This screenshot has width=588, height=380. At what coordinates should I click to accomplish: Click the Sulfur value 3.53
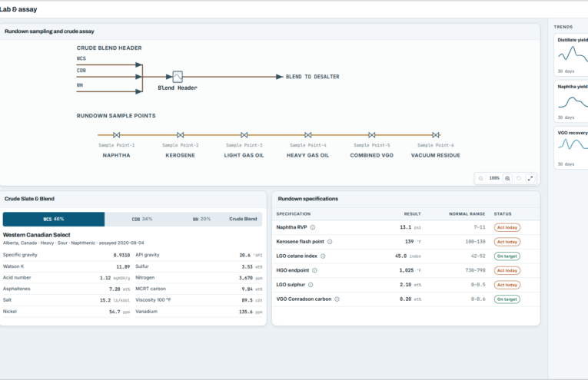click(x=247, y=267)
